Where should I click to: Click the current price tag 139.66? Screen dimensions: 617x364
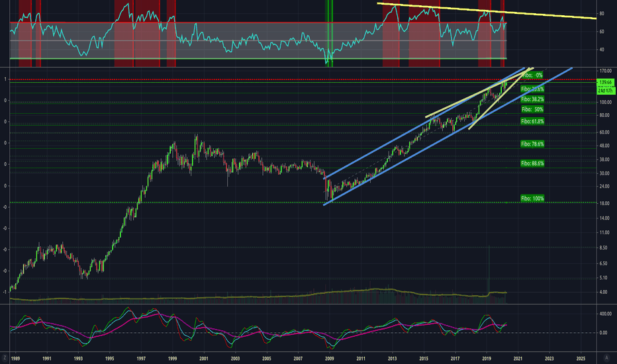click(605, 82)
